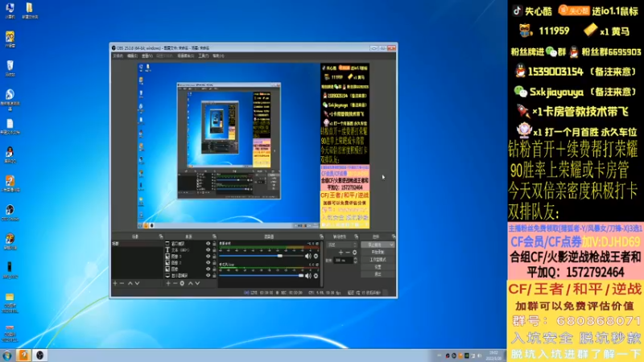Click the OBS preview canvas

tap(254, 146)
